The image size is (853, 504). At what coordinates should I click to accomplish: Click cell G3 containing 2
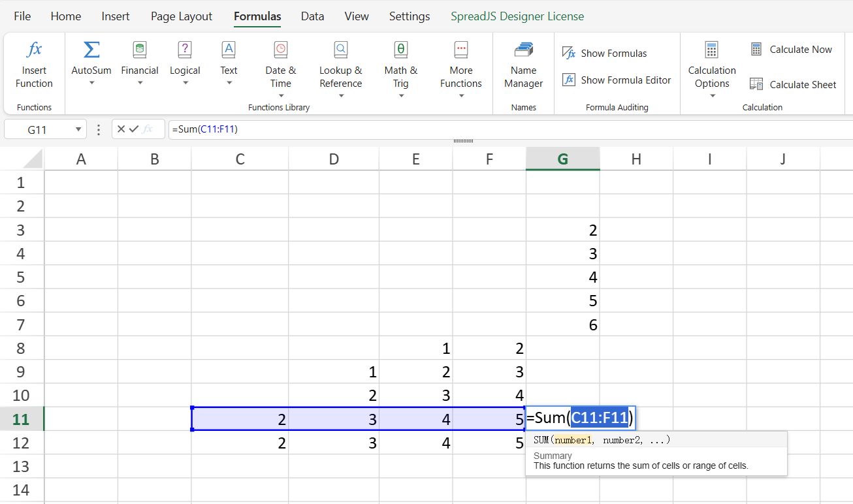pyautogui.click(x=562, y=230)
